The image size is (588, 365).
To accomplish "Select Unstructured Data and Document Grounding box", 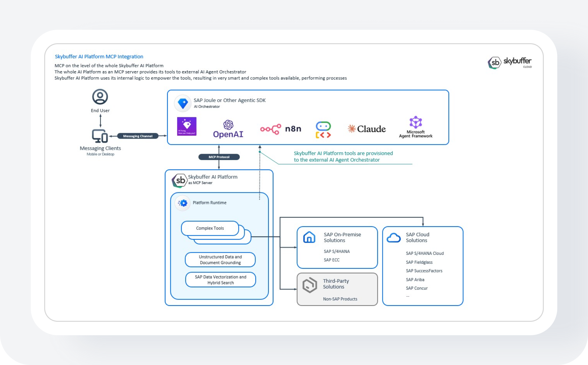I will 220,260.
